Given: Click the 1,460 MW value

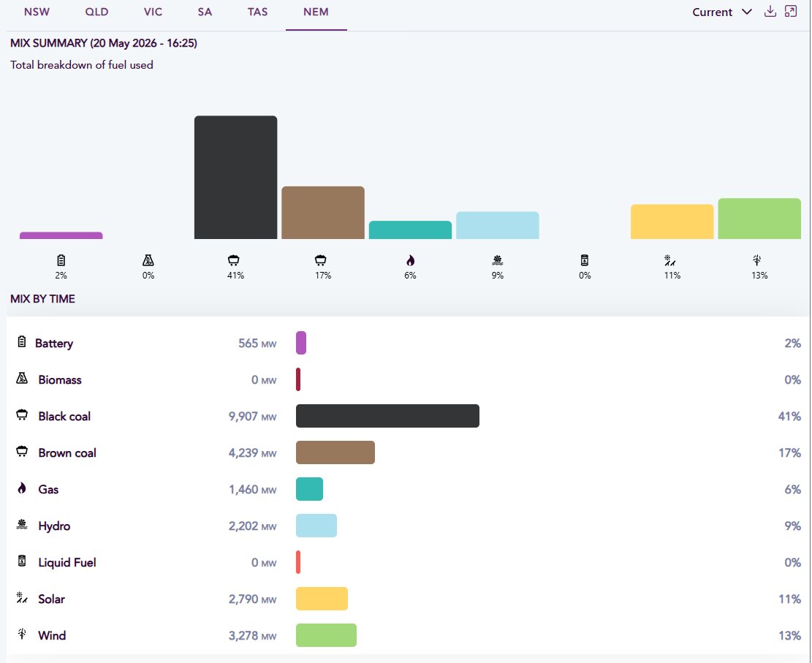Looking at the screenshot, I should click(x=252, y=490).
